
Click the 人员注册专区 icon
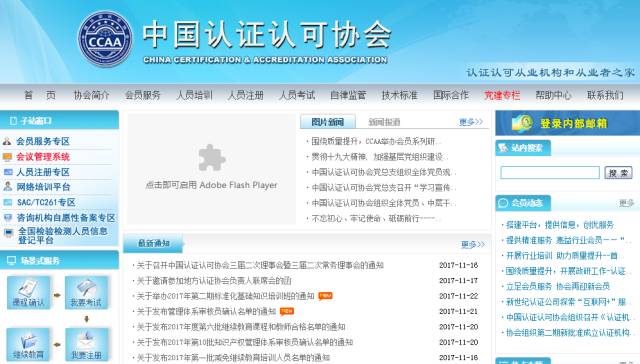[x=8, y=172]
